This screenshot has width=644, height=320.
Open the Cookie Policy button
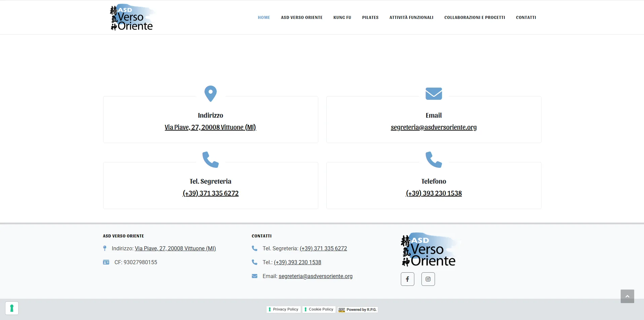tap(319, 310)
